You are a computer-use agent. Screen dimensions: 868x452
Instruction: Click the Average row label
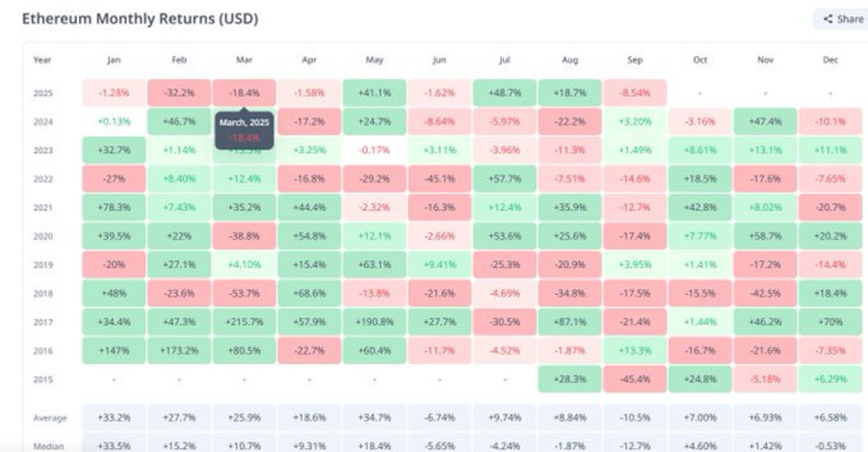click(50, 418)
